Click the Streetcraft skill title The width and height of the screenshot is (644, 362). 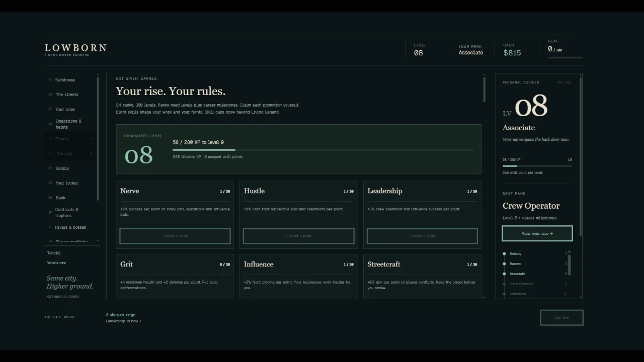pyautogui.click(x=384, y=264)
